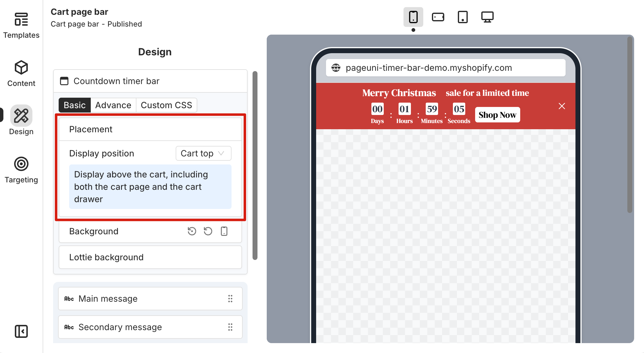Image resolution: width=644 pixels, height=353 pixels.
Task: Click the Hours countdown digits 01
Action: [404, 109]
